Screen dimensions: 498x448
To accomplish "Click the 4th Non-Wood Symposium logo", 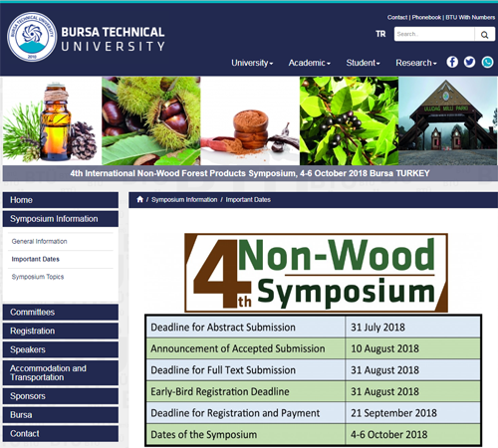I will (316, 273).
